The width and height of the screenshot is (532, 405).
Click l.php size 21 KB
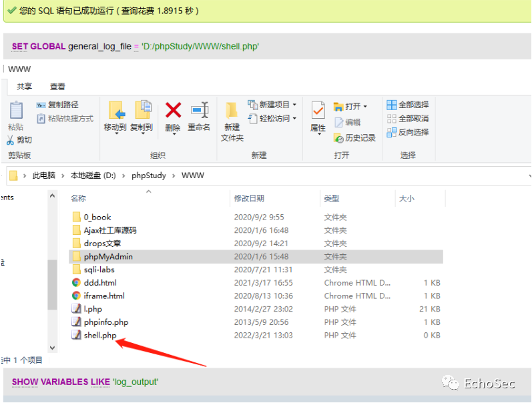click(429, 309)
